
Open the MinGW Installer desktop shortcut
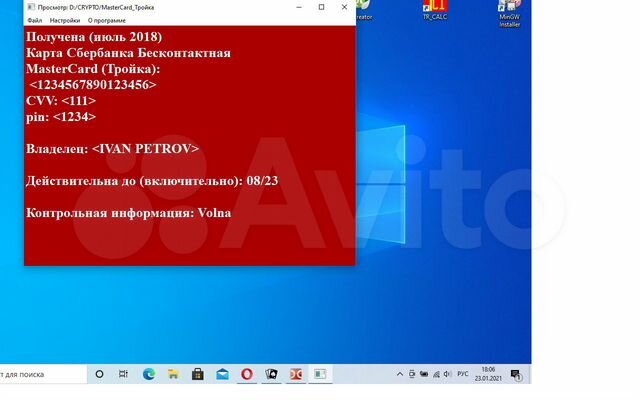pyautogui.click(x=509, y=13)
